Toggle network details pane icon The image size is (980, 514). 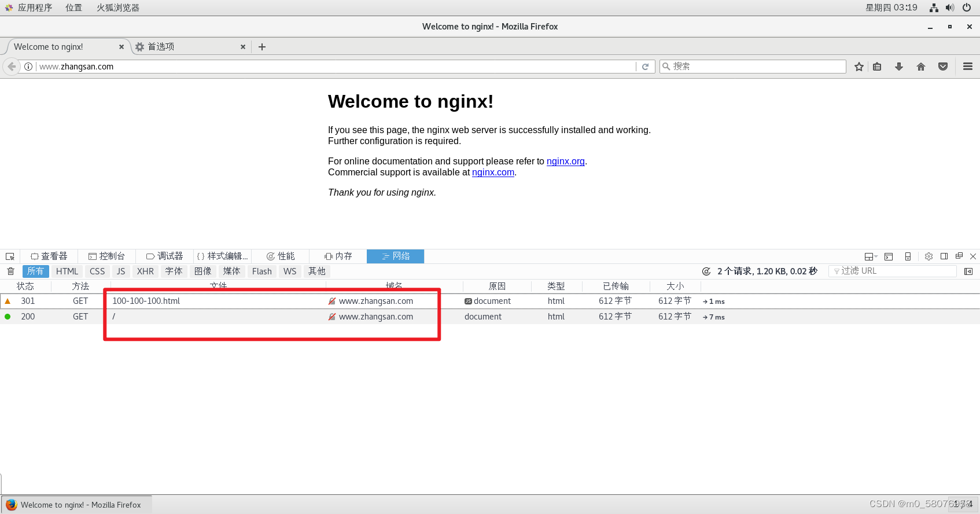click(968, 271)
